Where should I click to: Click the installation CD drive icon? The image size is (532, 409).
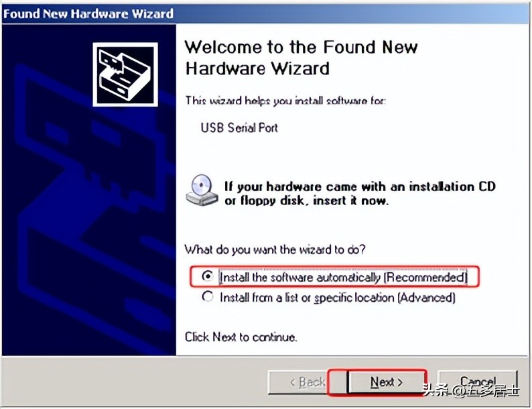click(x=202, y=190)
